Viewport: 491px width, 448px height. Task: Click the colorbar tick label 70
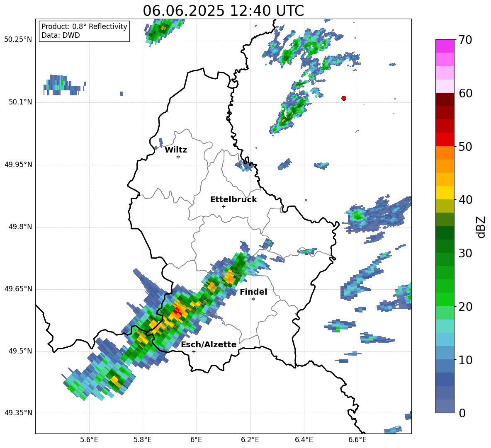(465, 40)
